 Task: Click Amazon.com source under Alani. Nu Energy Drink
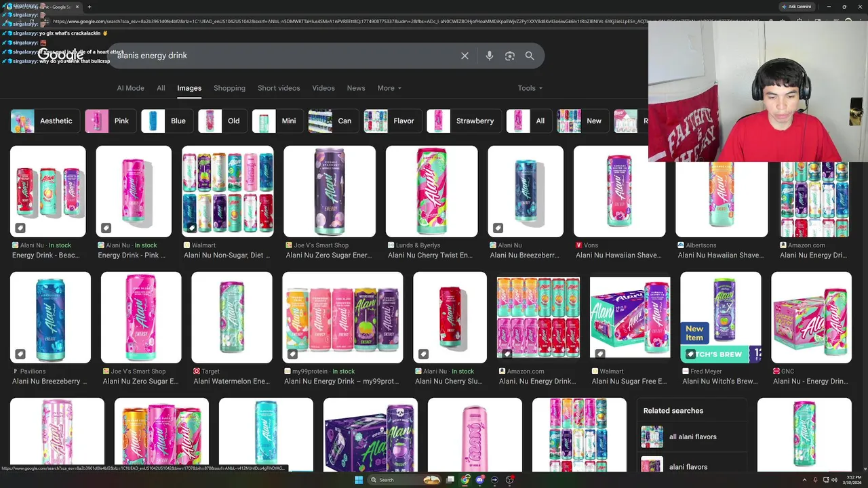[x=526, y=371]
